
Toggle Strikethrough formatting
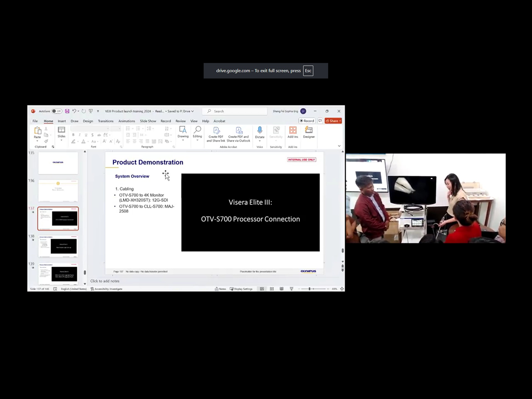click(99, 135)
